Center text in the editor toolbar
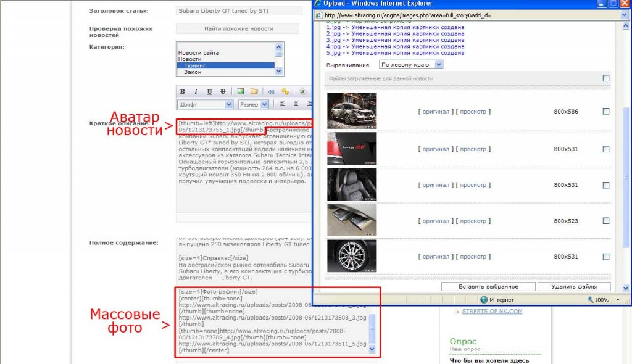 296,104
